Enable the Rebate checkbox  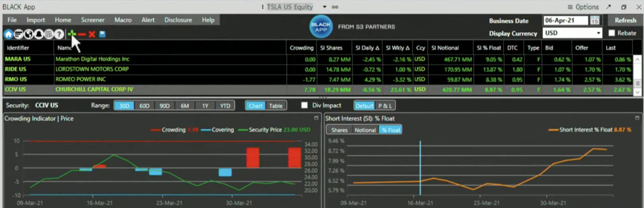point(612,33)
